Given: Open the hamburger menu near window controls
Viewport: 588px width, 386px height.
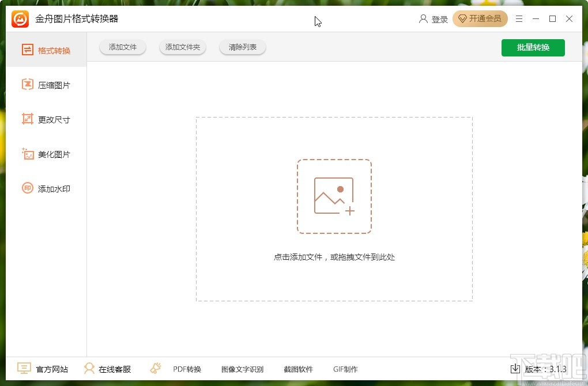Looking at the screenshot, I should click(518, 18).
